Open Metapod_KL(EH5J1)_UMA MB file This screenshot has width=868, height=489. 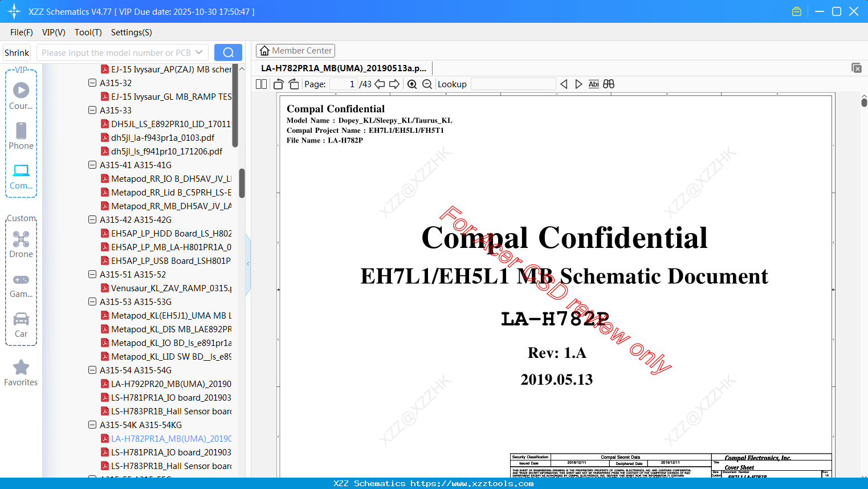coord(166,315)
